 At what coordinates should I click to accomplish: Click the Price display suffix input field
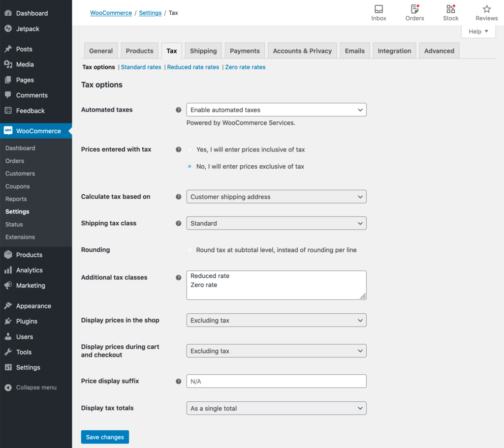pyautogui.click(x=276, y=381)
